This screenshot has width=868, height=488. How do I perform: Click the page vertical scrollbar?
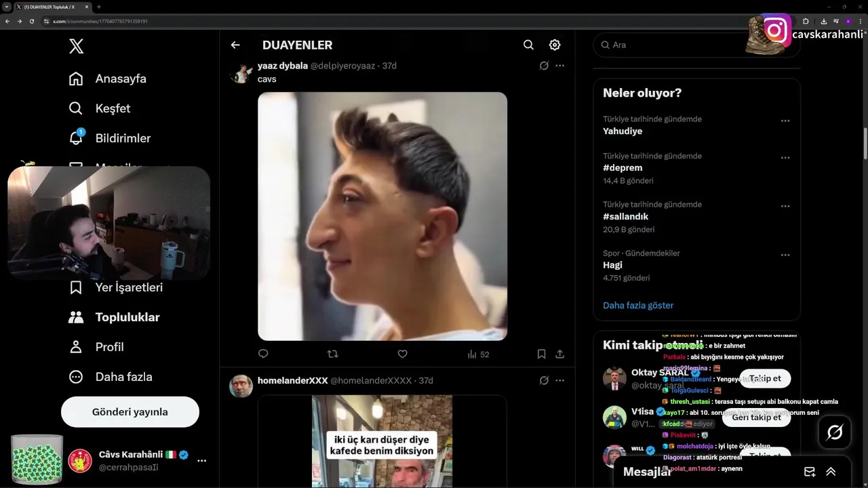(x=865, y=144)
